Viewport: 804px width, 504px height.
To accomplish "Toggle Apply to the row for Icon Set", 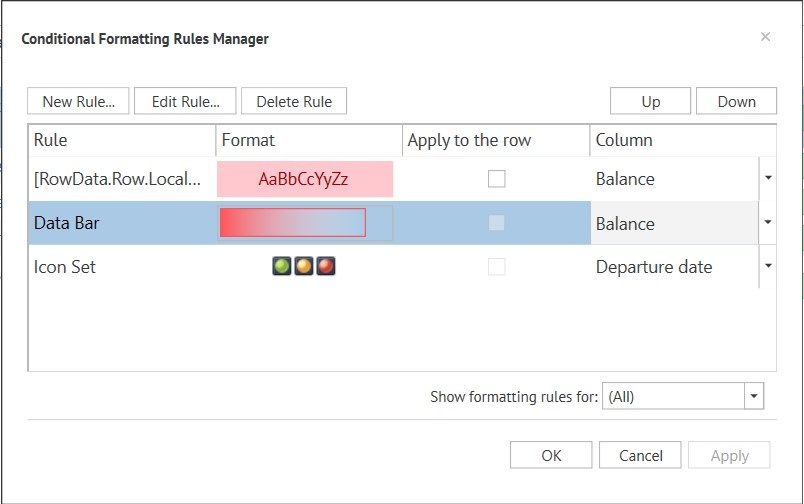I will tap(496, 267).
